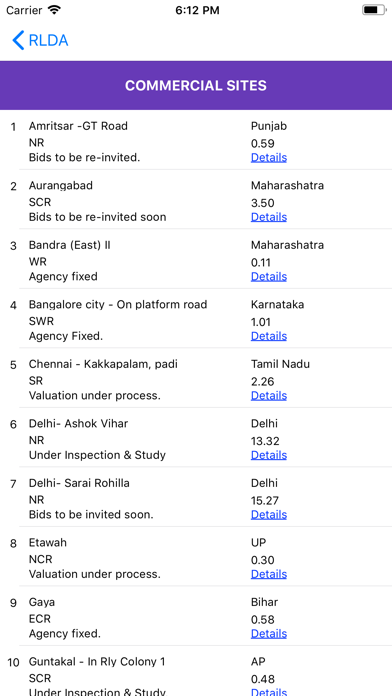Screen dimensions: 392x696
Task: Tap the COMMERCIAL SITES header banner
Action: [196, 85]
